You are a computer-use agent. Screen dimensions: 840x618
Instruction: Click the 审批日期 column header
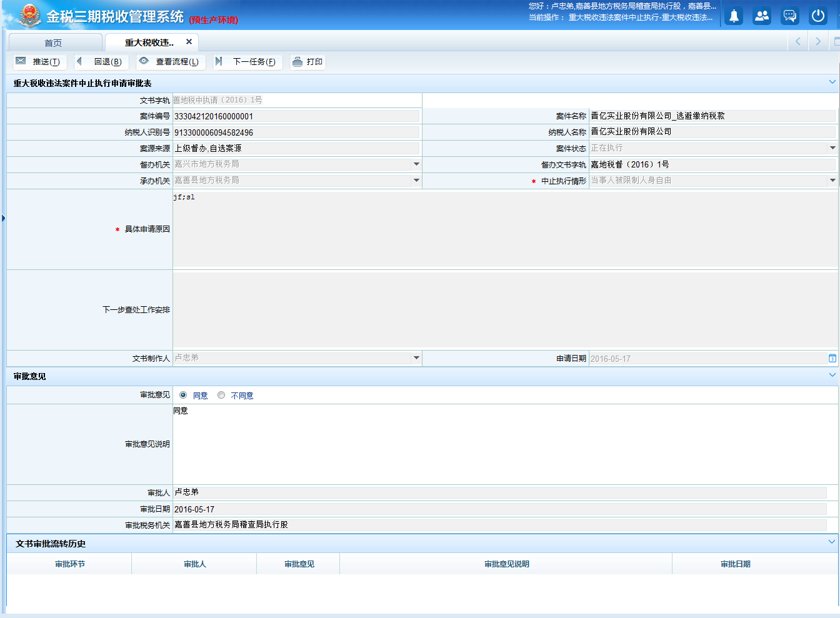(735, 564)
